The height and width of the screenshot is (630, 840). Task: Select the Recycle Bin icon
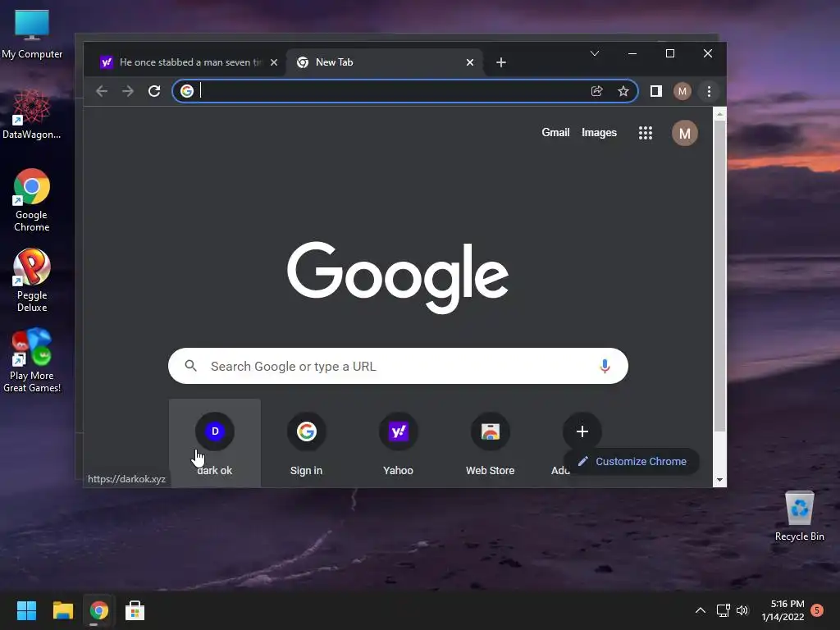point(799,517)
